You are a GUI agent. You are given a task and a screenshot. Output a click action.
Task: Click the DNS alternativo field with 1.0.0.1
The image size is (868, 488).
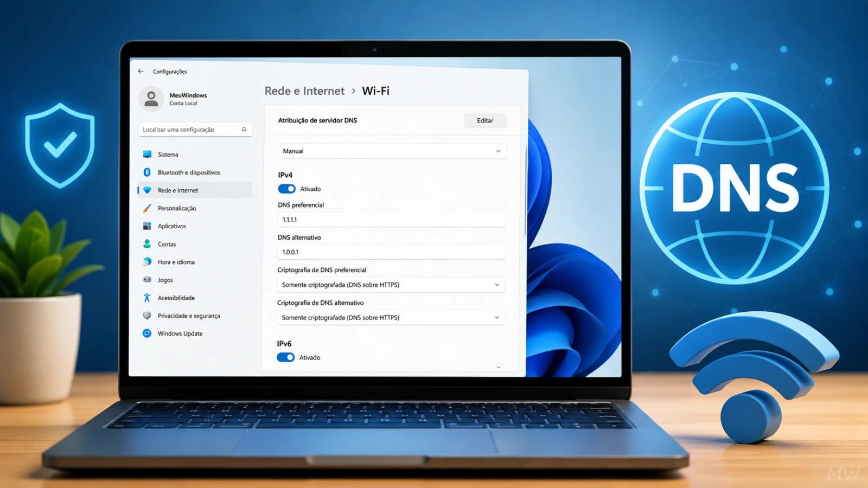[x=391, y=252]
